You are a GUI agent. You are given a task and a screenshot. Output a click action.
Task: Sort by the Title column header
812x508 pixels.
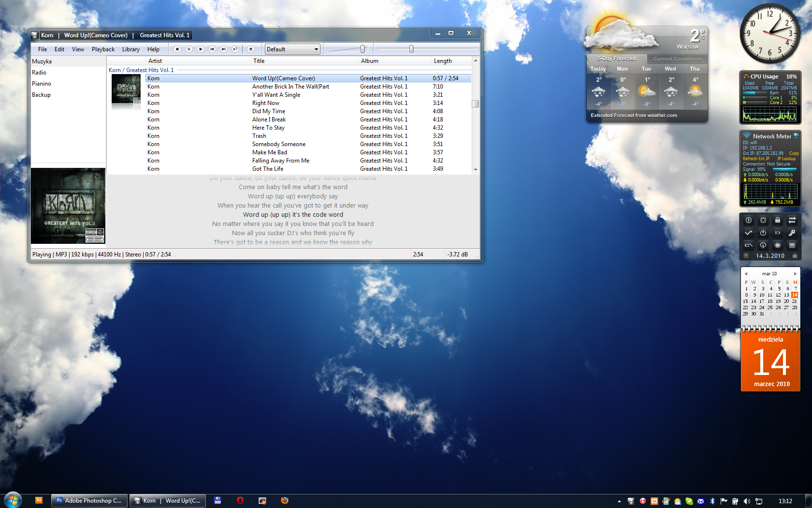click(x=304, y=61)
